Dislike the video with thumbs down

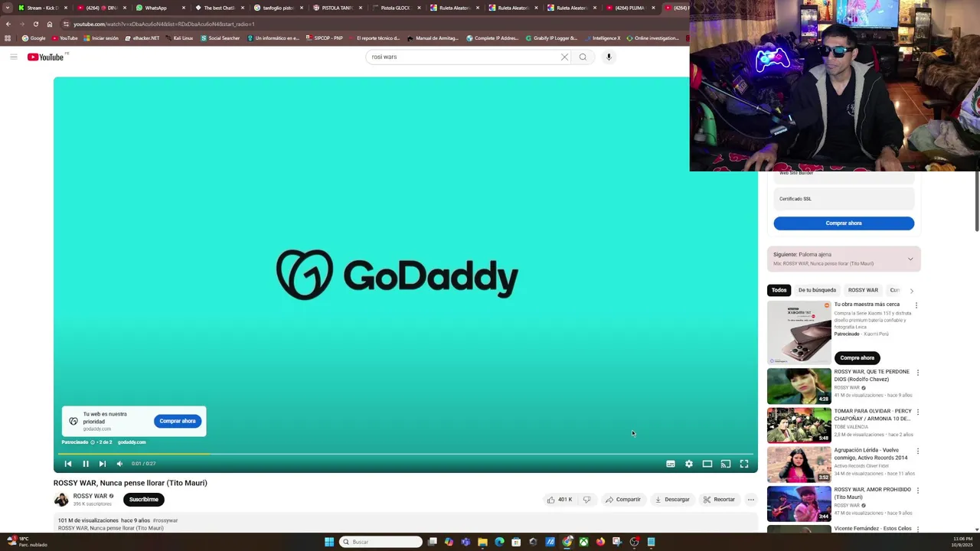click(x=586, y=500)
